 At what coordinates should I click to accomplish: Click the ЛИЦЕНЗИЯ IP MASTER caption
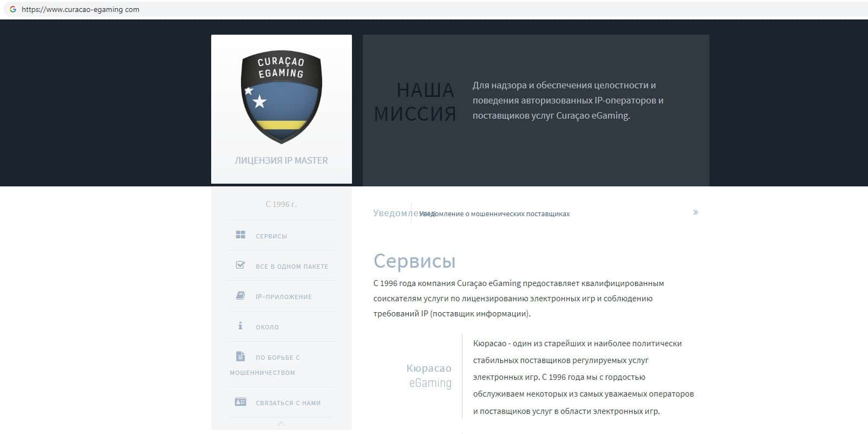(281, 160)
